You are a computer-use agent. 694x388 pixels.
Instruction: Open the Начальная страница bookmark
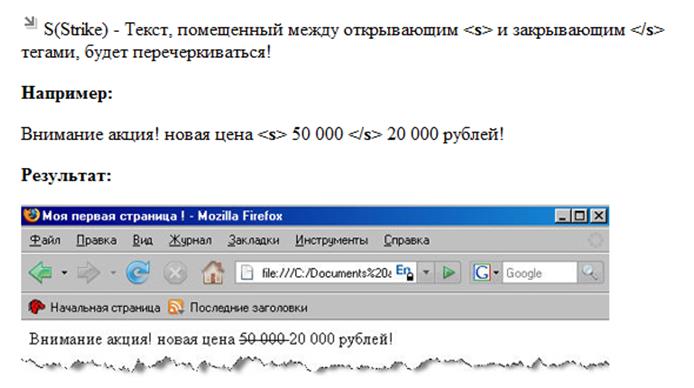pos(94,307)
